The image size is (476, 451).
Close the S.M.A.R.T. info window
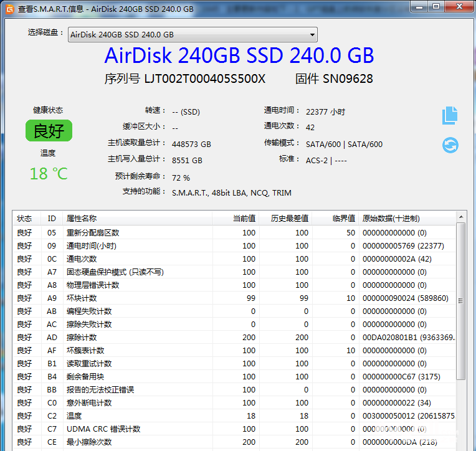tap(459, 7)
